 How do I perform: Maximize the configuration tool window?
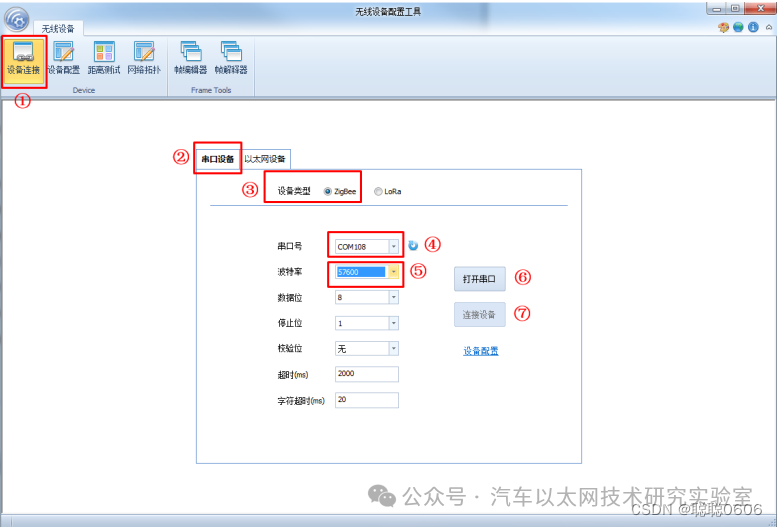click(735, 8)
